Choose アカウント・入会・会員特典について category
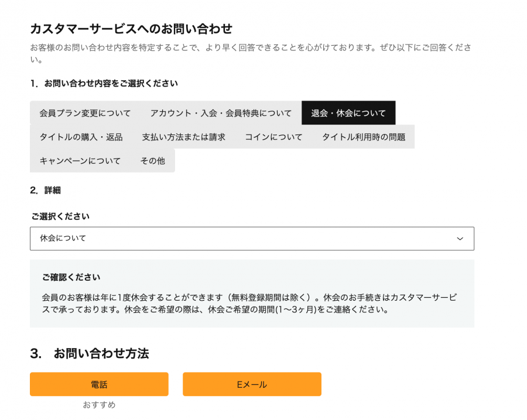The height and width of the screenshot is (420, 527). click(221, 113)
